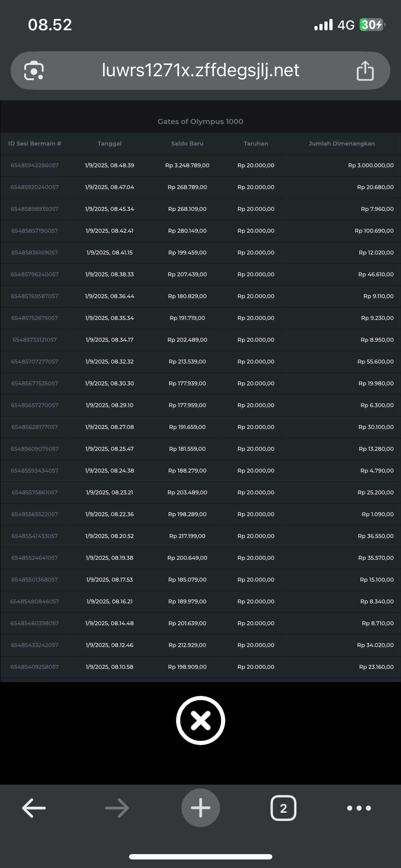
Task: Go back using the left arrow
Action: [x=34, y=808]
